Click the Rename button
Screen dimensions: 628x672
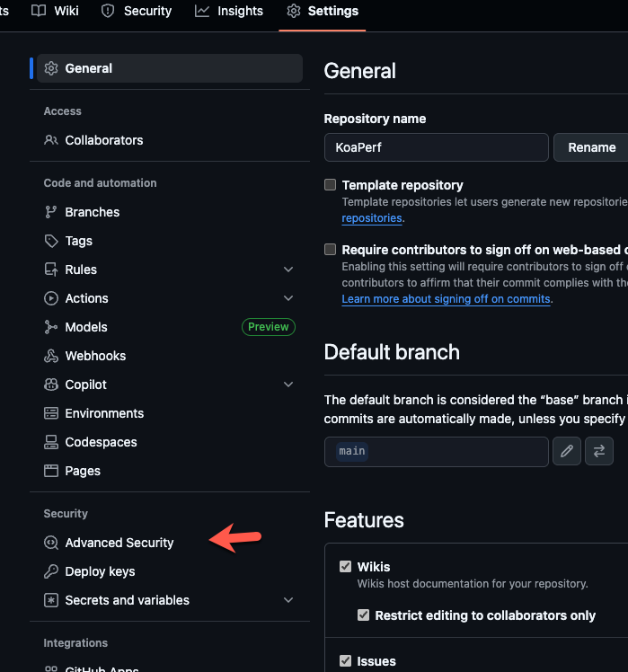(x=591, y=147)
